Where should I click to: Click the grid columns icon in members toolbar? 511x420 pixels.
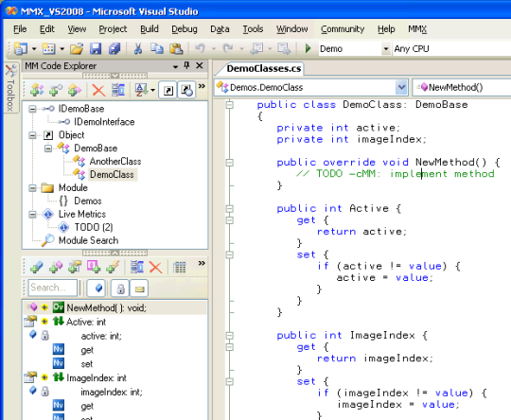pos(179,267)
